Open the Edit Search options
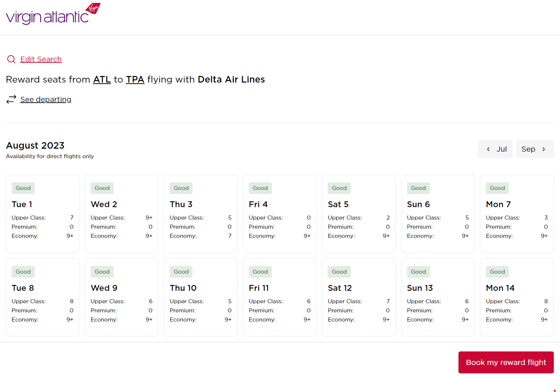Image resolution: width=560 pixels, height=392 pixels. click(41, 59)
